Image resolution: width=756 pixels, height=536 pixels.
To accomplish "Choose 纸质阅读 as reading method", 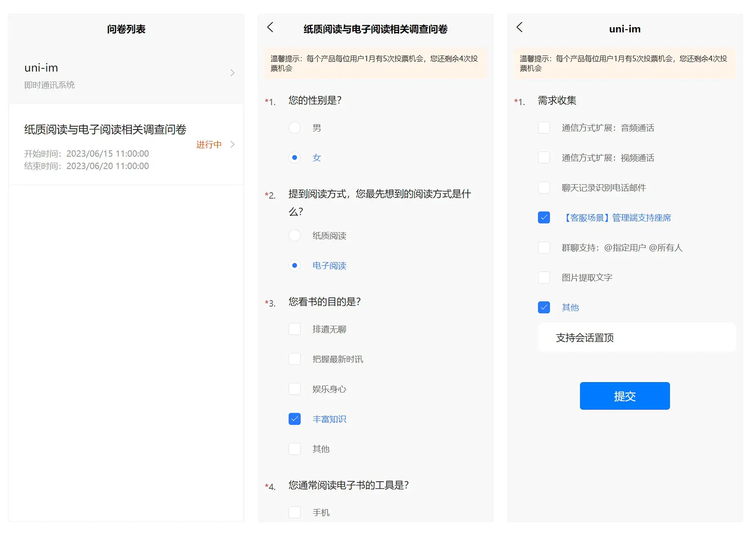I will pos(295,236).
